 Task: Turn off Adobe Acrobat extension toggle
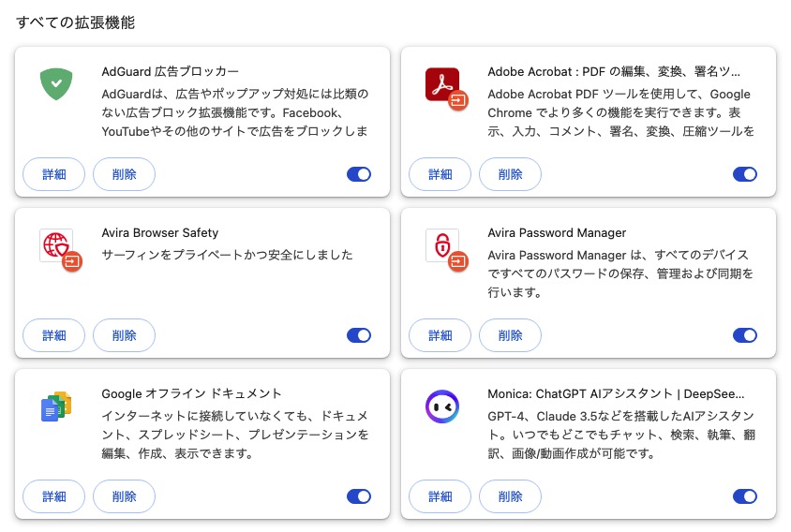point(745,174)
